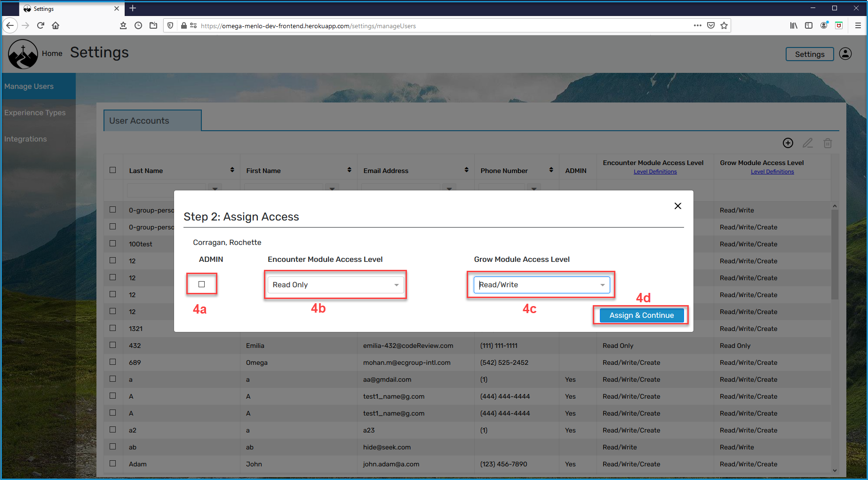Image resolution: width=868 pixels, height=480 pixels.
Task: Check the row checkbox for ab
Action: 113,447
